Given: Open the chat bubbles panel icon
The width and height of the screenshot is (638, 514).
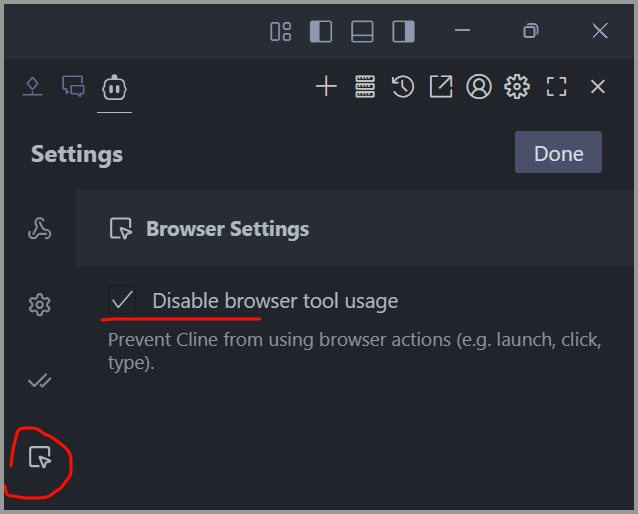Looking at the screenshot, I should click(73, 87).
